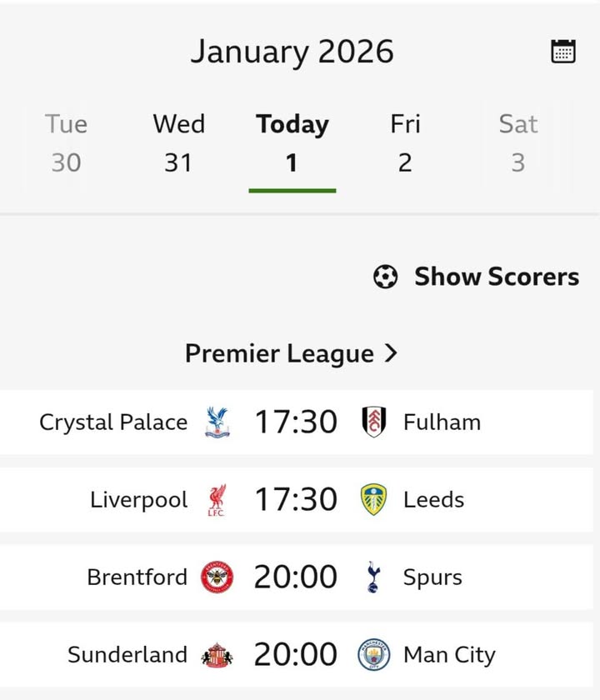Select the Today 1 tab
The width and height of the screenshot is (600, 700).
tap(292, 142)
